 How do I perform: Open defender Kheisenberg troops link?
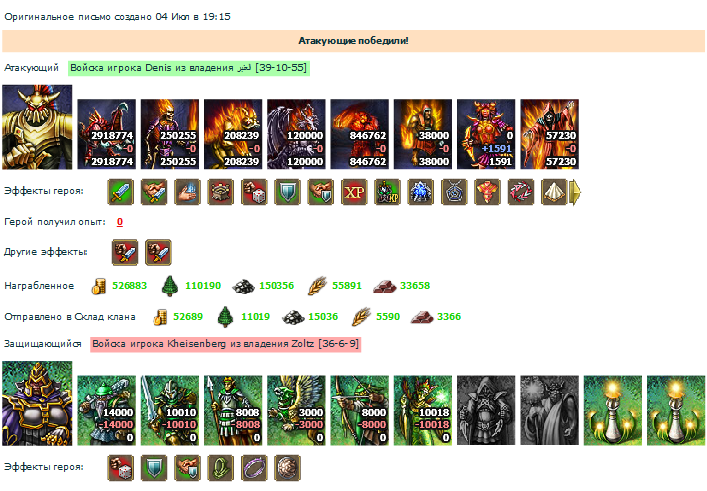pos(225,344)
